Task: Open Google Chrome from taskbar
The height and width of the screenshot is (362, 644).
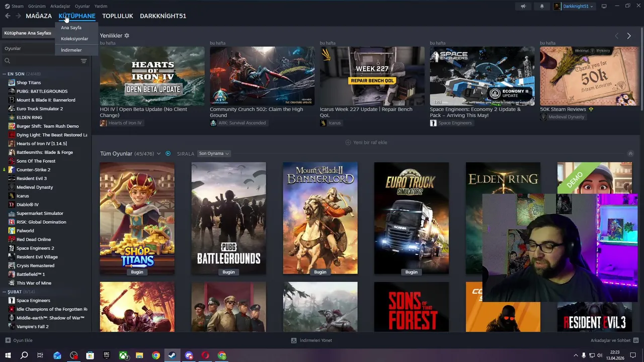Action: (x=156, y=355)
